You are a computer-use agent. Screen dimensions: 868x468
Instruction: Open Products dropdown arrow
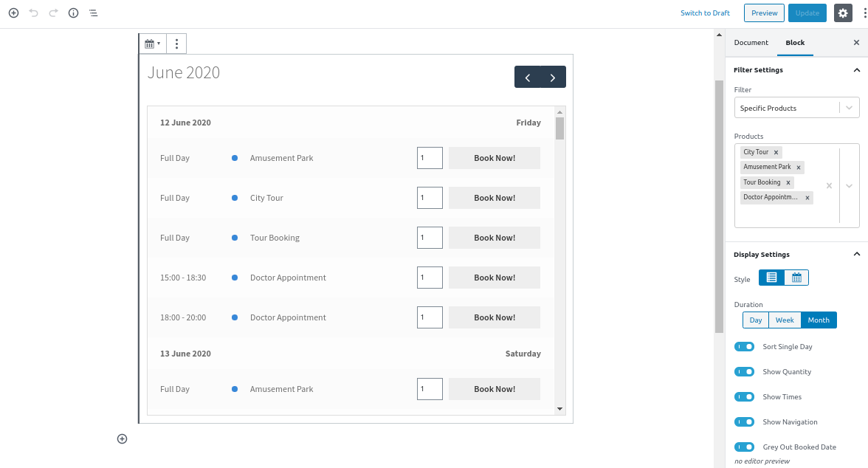point(849,186)
